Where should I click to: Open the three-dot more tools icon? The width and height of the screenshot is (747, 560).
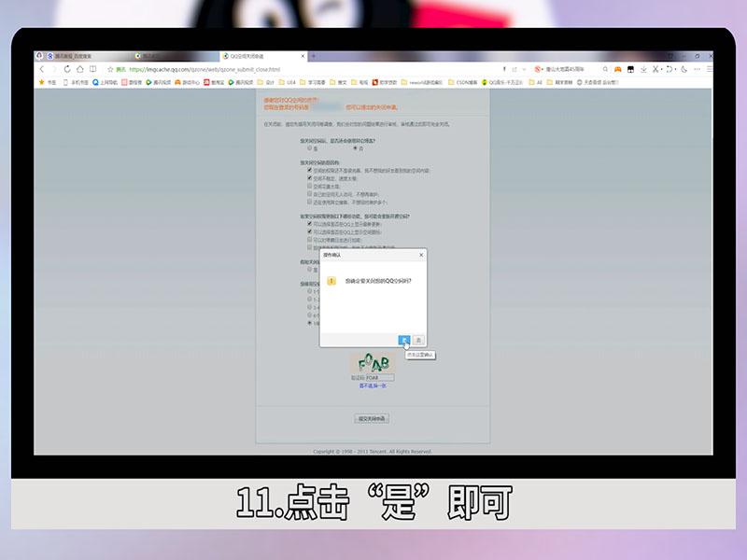click(x=697, y=69)
